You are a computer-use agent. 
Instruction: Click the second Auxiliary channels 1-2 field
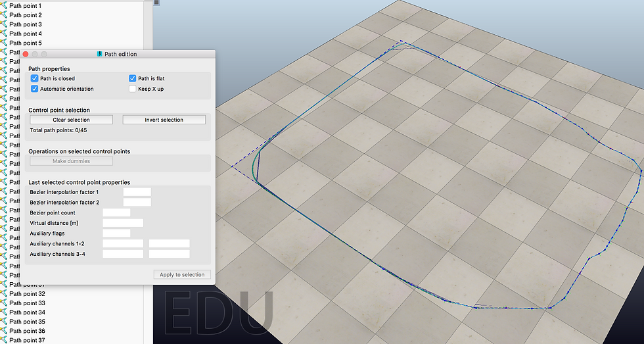click(x=170, y=244)
